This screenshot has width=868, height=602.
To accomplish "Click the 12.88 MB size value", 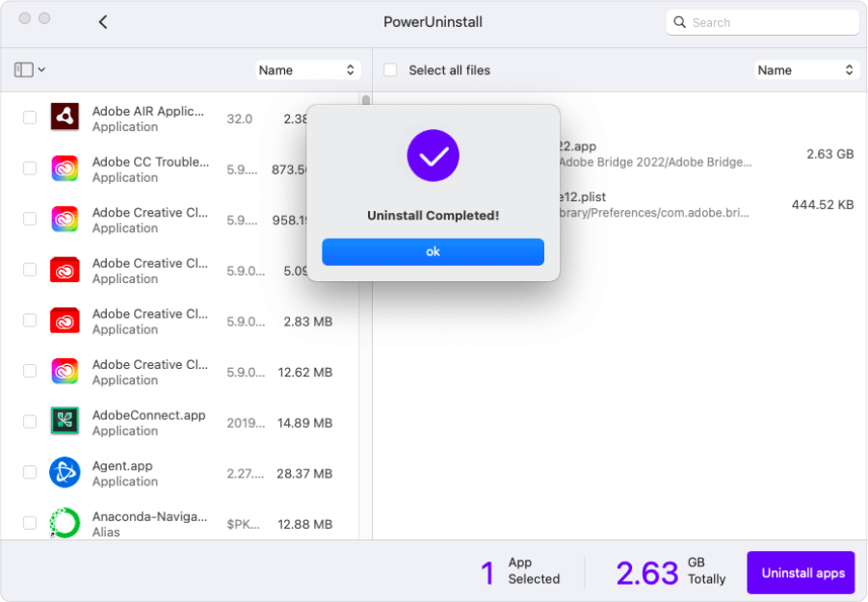I will pyautogui.click(x=305, y=525).
